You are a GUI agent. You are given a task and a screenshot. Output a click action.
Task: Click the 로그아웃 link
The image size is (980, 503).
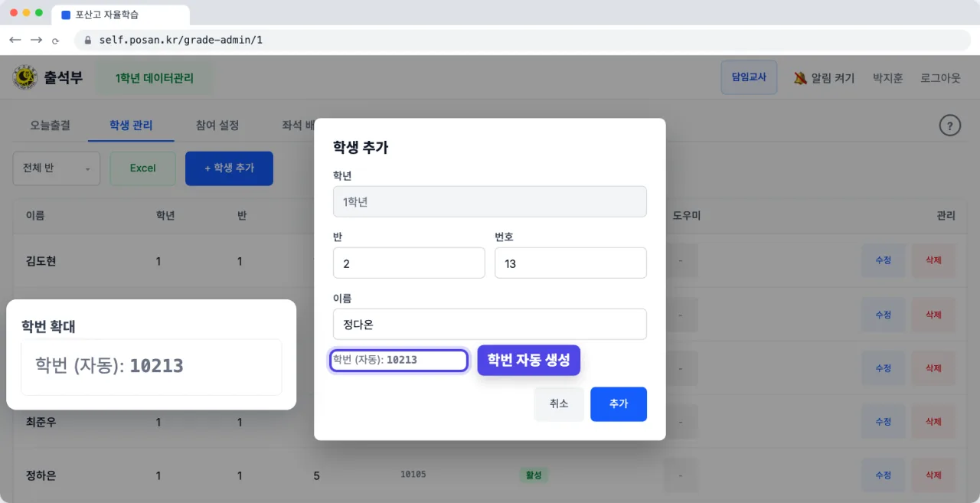click(x=940, y=78)
